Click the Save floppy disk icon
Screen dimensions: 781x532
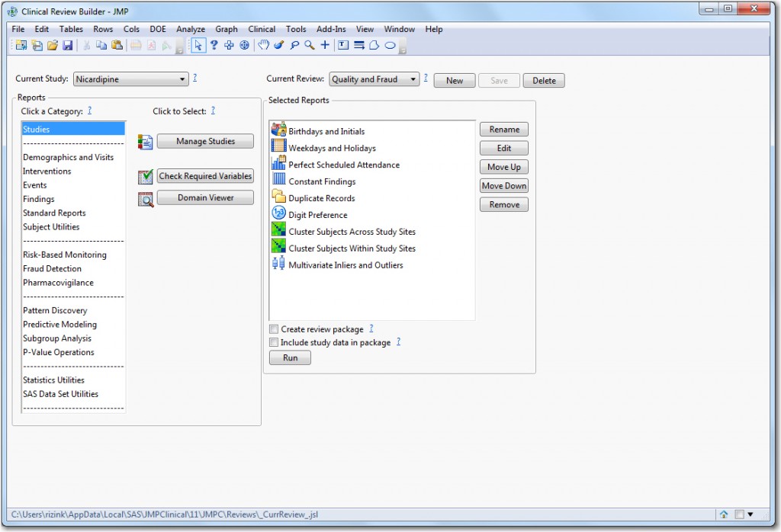[x=68, y=45]
